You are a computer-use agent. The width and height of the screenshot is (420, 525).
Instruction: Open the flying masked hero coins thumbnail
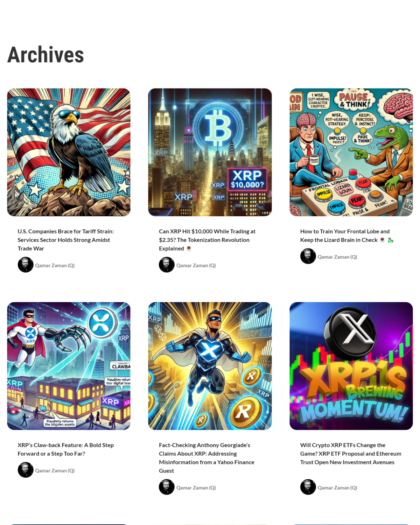210,366
